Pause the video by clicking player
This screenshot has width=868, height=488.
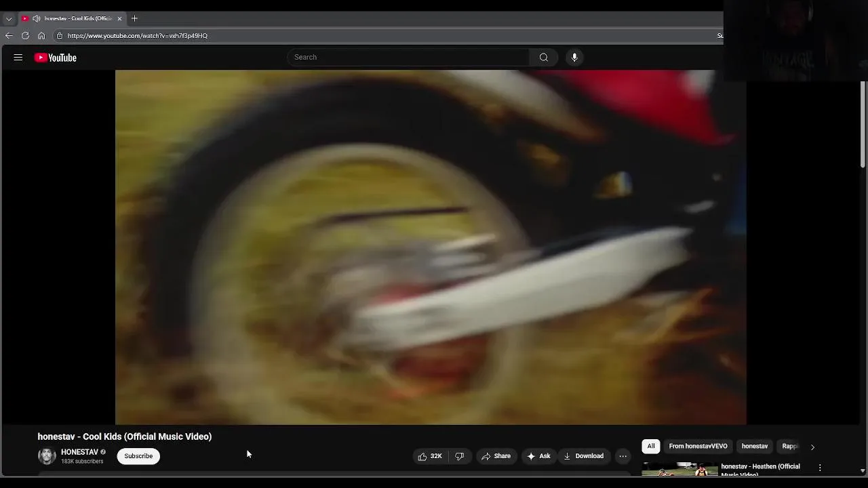pos(431,247)
